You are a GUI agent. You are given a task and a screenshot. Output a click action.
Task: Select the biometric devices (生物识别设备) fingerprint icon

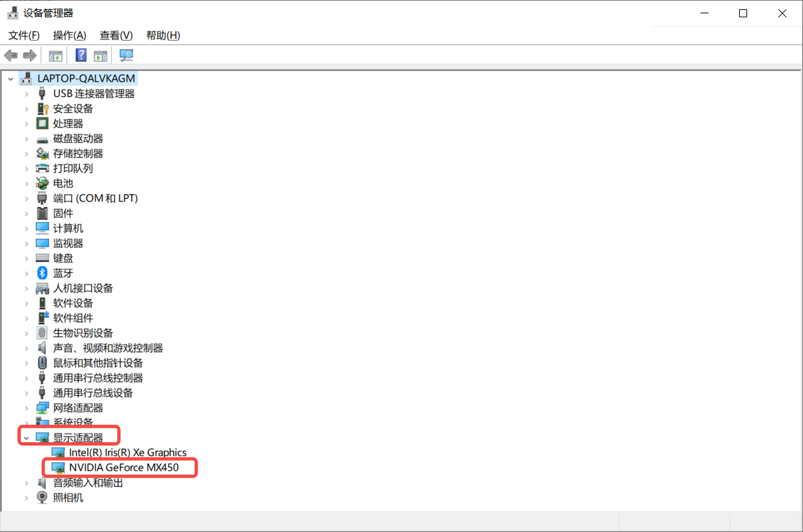click(x=43, y=333)
